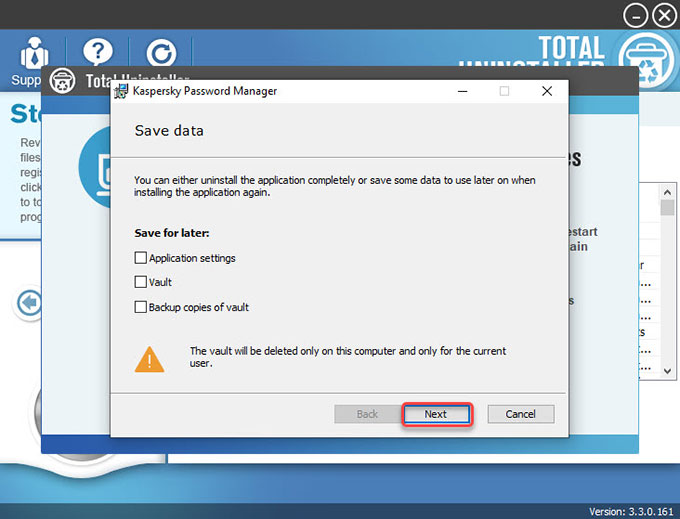Click the Kaspersky installer icon in title bar
This screenshot has height=519, width=680.
[121, 91]
